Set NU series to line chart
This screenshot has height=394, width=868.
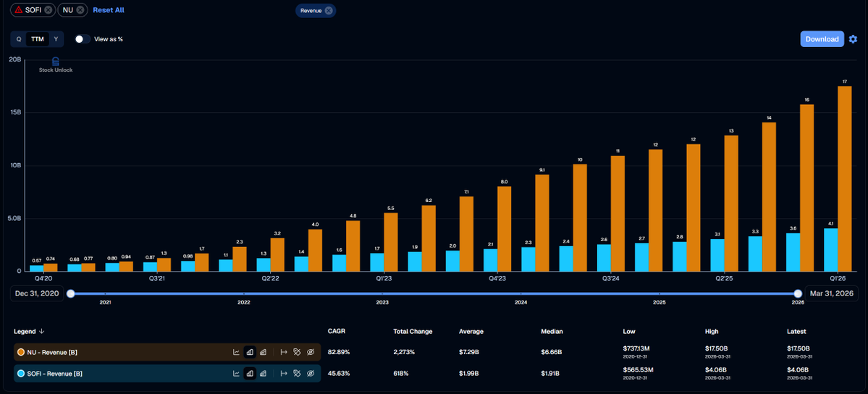237,352
